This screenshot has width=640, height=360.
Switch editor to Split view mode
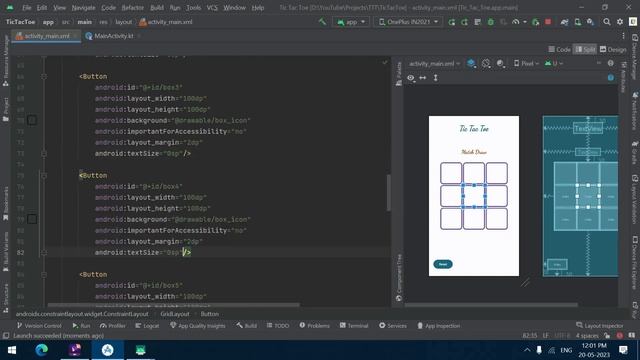[x=585, y=49]
